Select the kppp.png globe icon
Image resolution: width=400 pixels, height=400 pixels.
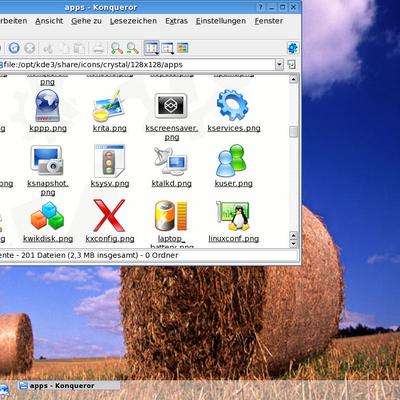48,106
